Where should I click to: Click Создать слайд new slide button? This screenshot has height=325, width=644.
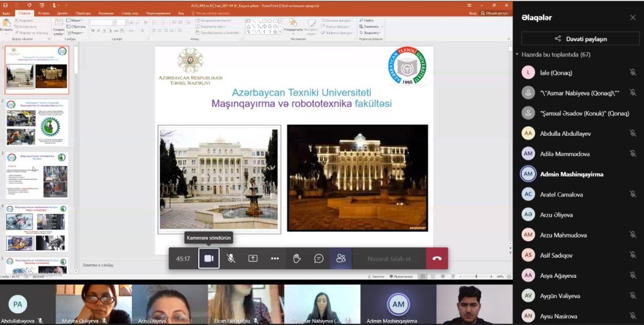point(58,27)
